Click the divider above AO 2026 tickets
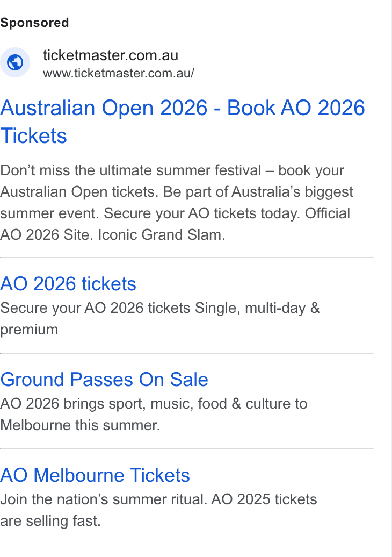 click(186, 258)
